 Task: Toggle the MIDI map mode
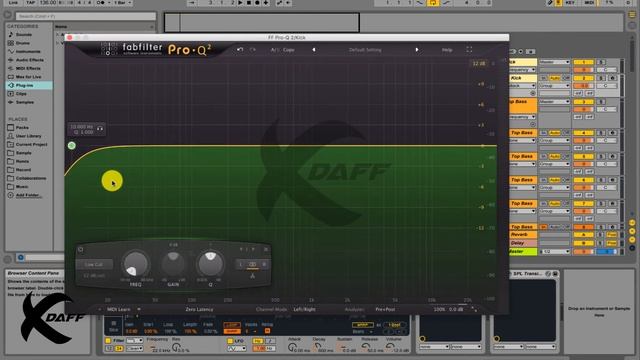click(x=589, y=3)
